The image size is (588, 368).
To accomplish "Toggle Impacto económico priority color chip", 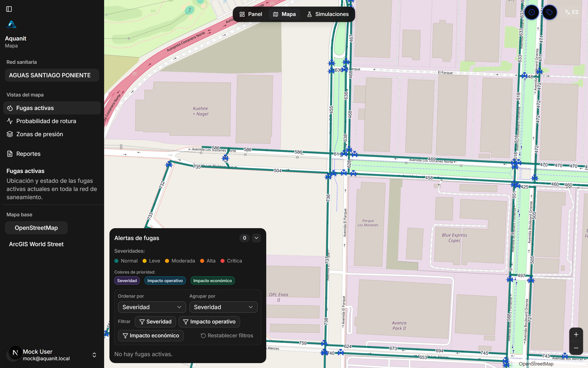I will click(212, 281).
